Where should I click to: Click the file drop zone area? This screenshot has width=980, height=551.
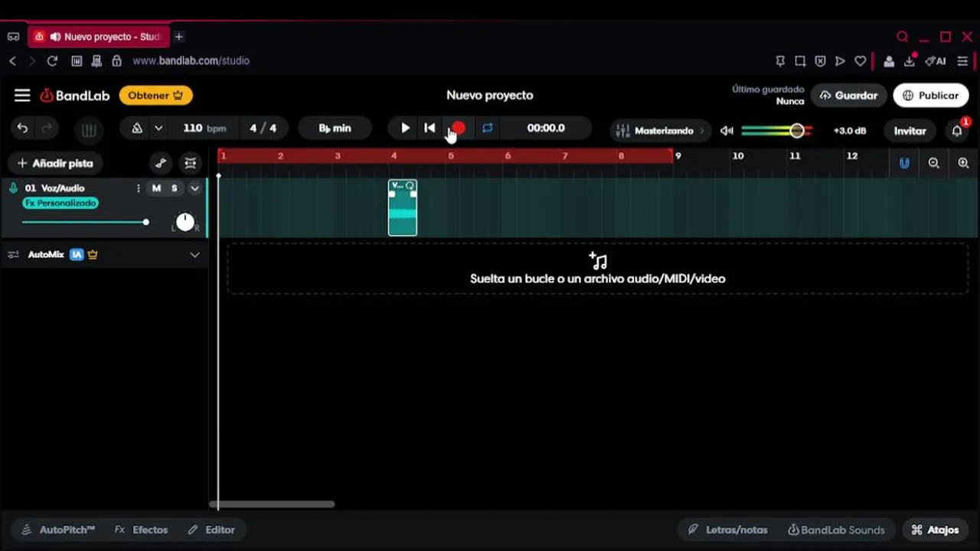(x=597, y=269)
